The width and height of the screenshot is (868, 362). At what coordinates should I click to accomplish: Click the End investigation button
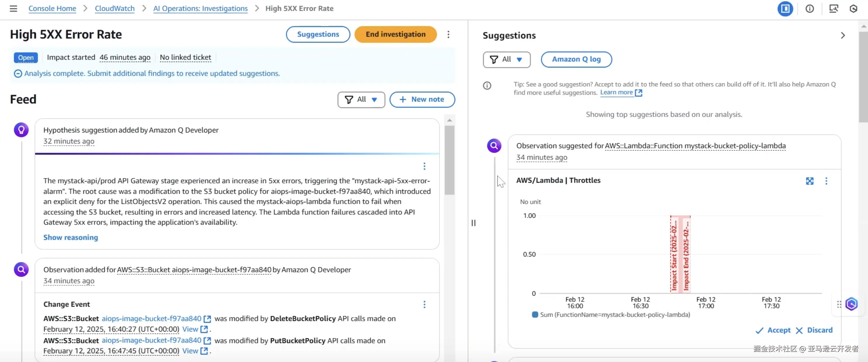coord(395,35)
